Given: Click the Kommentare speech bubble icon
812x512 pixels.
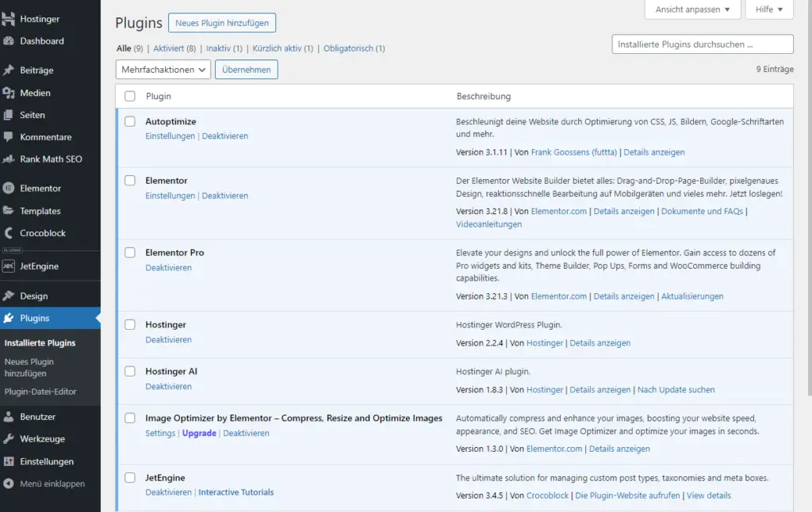Looking at the screenshot, I should click(x=8, y=136).
